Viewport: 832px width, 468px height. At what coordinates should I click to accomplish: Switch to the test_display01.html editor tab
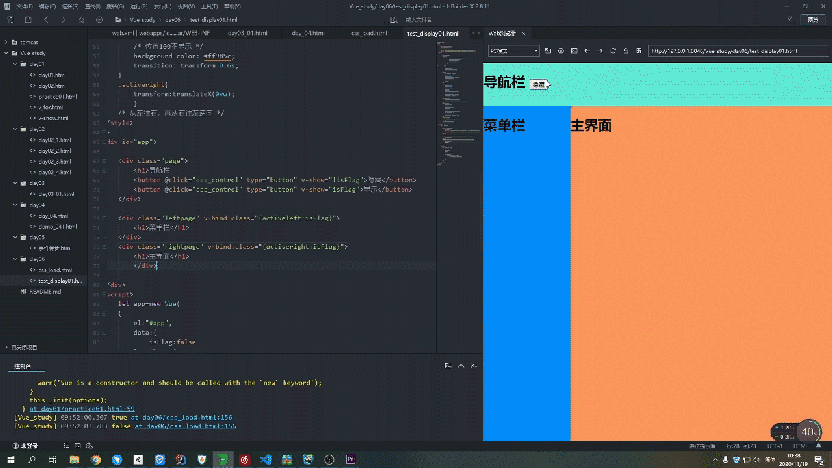tap(432, 33)
